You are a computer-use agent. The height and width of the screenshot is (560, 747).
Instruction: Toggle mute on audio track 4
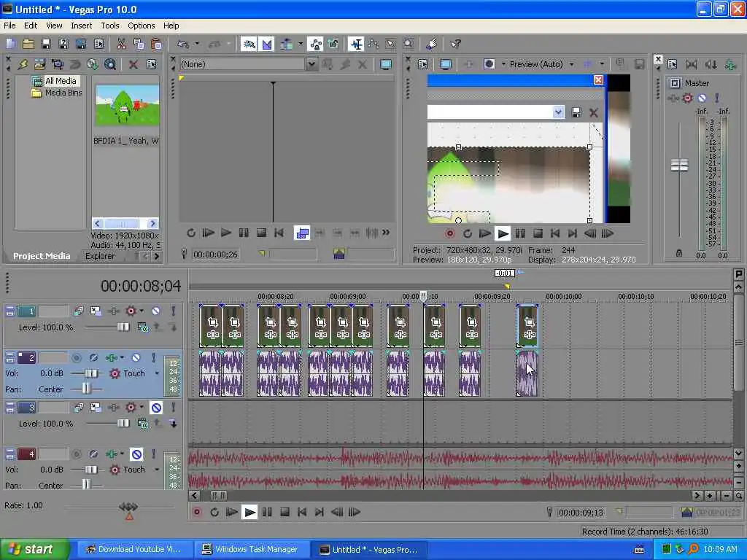136,454
